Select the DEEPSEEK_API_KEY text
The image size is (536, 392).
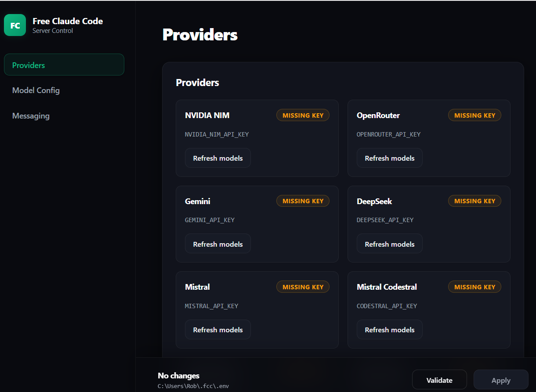click(x=385, y=220)
